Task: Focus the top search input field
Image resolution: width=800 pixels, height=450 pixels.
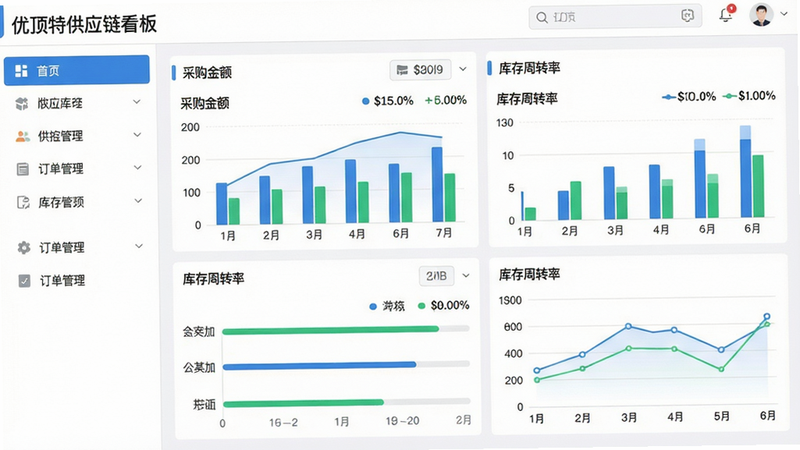Action: coord(615,17)
